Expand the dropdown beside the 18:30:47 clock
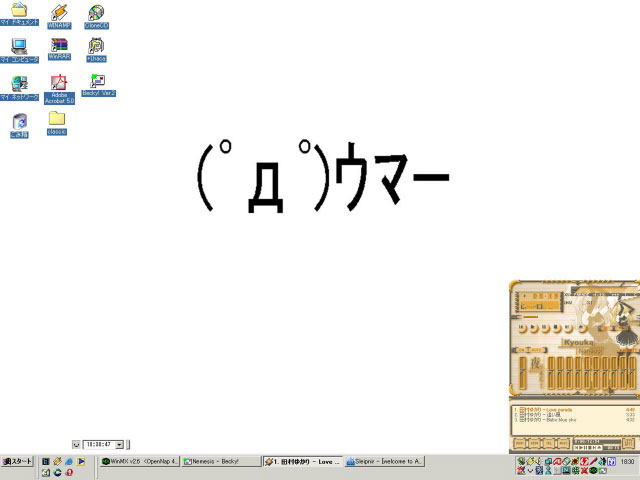The height and width of the screenshot is (480, 640). click(119, 444)
